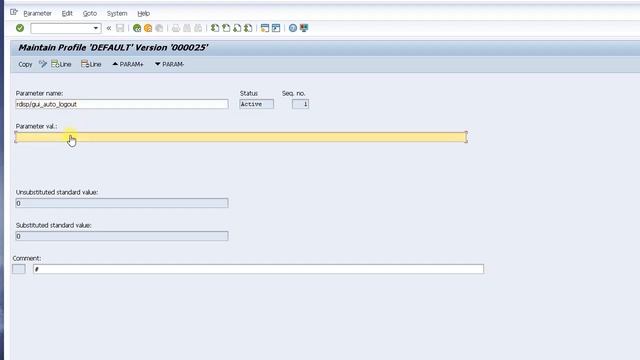640x360 pixels.
Task: Click the Parameter name field rdisp/gui_auto_logout
Action: point(122,104)
